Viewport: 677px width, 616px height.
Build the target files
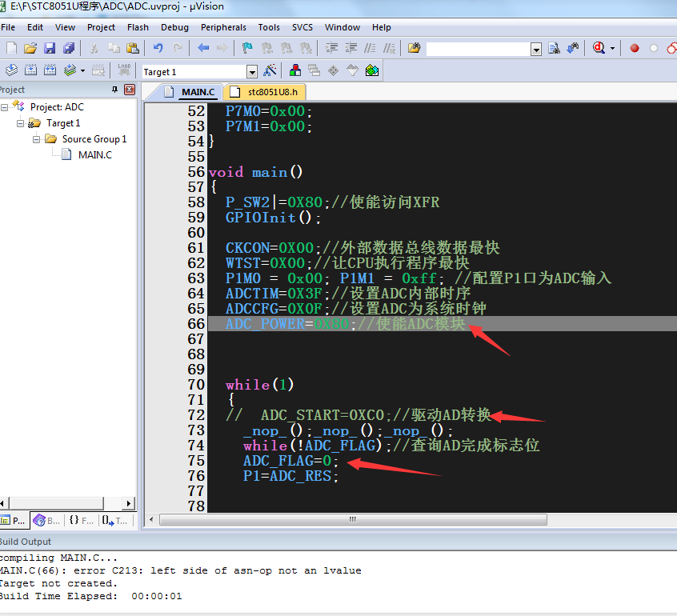coord(30,70)
